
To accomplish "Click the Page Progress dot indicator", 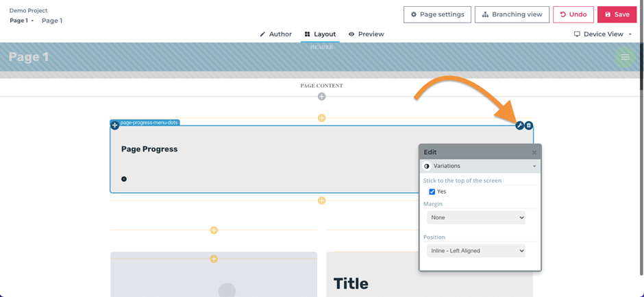I will coord(123,179).
